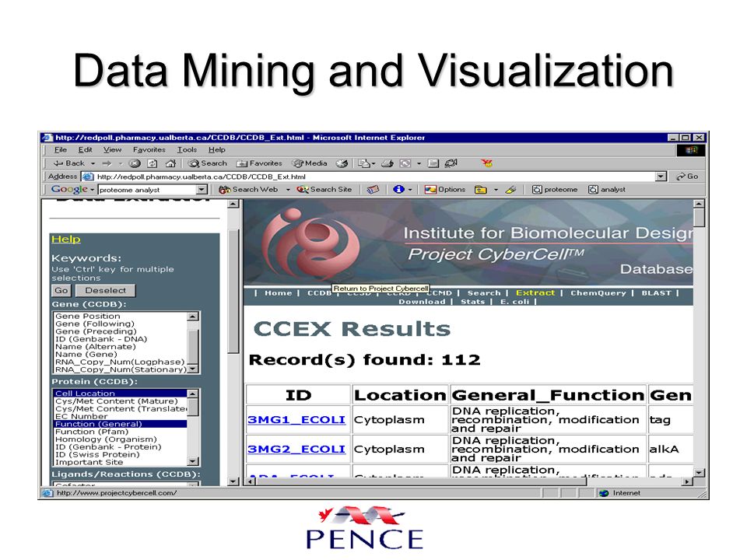The image size is (747, 560).
Task: Open the Favorites toolbar button
Action: click(x=259, y=163)
